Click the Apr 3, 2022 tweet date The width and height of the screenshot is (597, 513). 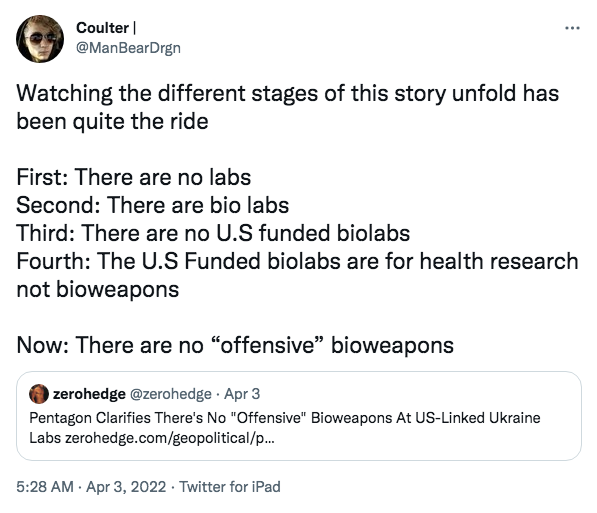pyautogui.click(x=126, y=487)
